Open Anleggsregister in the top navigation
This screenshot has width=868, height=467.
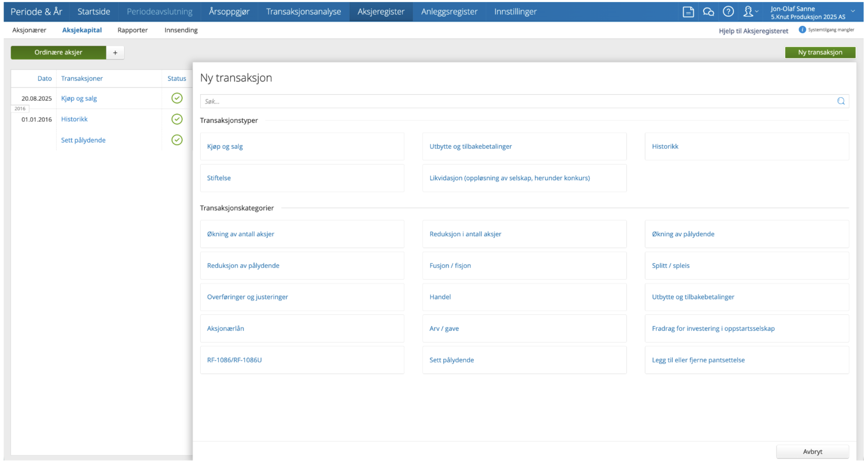(x=449, y=12)
